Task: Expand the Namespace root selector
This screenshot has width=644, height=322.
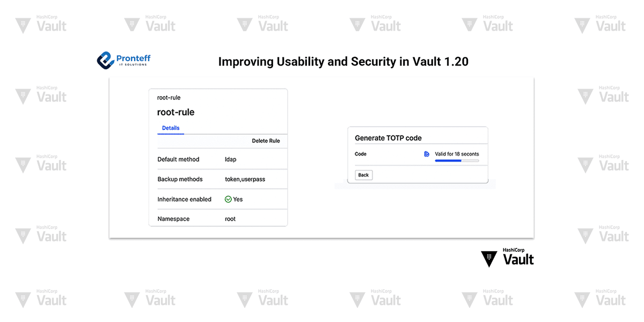Action: click(230, 219)
